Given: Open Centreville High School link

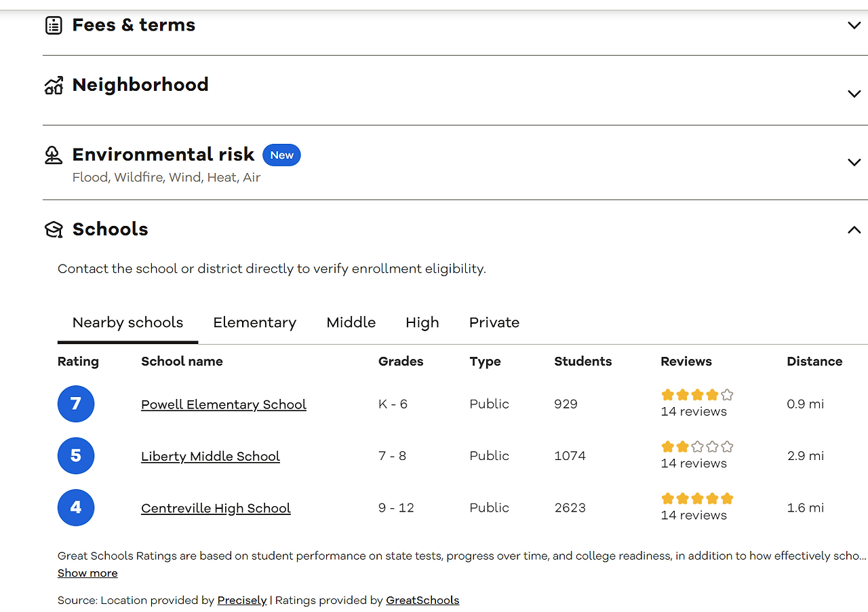Looking at the screenshot, I should click(x=216, y=508).
